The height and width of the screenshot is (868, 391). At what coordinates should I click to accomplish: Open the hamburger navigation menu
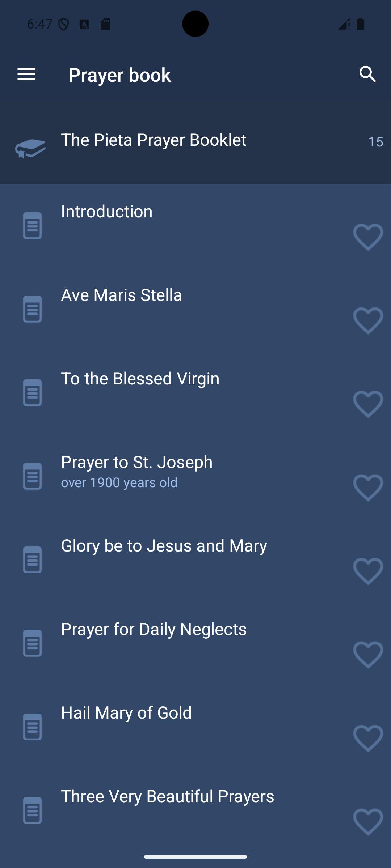coord(26,75)
